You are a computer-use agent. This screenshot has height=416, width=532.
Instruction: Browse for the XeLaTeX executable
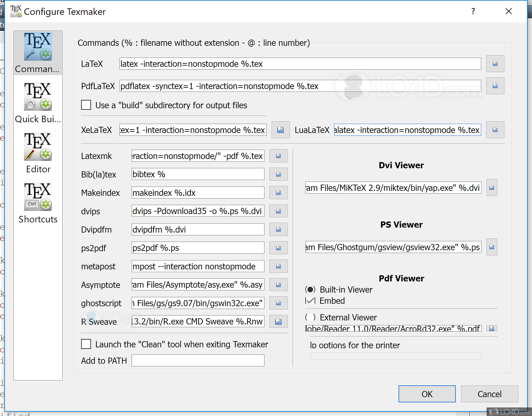click(x=280, y=130)
